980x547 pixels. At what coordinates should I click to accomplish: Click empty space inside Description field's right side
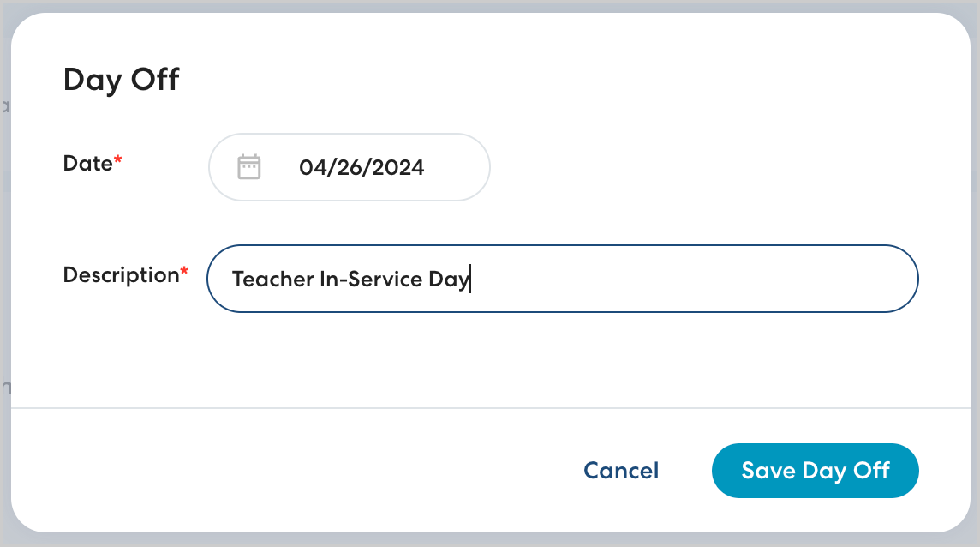point(728,279)
